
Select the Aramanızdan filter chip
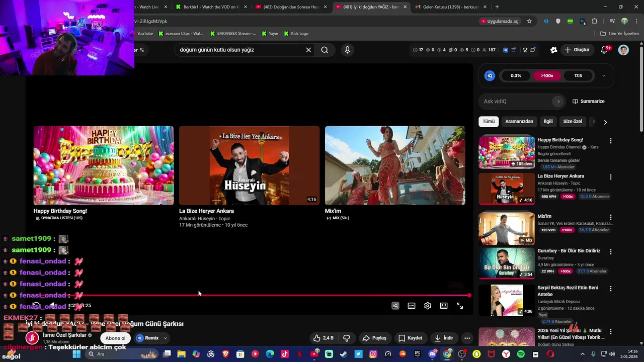coord(519,122)
